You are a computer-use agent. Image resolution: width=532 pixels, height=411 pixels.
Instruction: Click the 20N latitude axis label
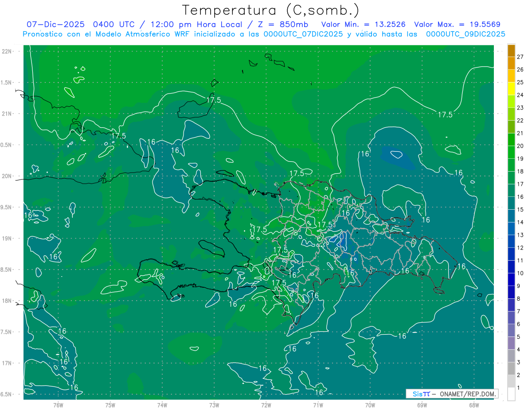tap(8, 176)
